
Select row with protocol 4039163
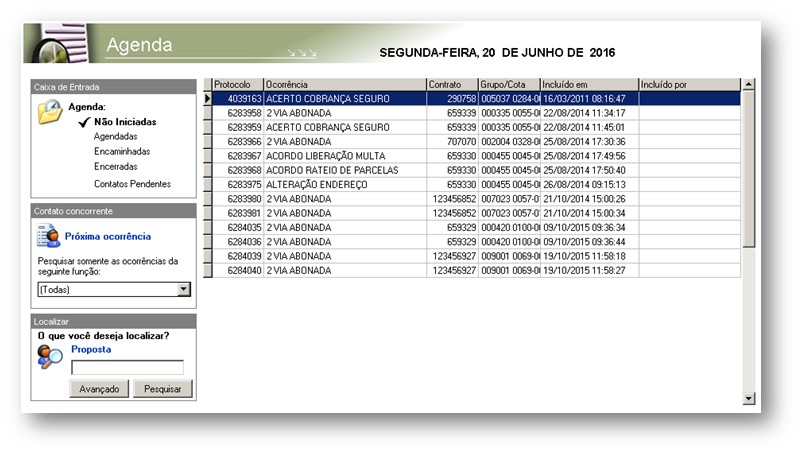point(476,99)
